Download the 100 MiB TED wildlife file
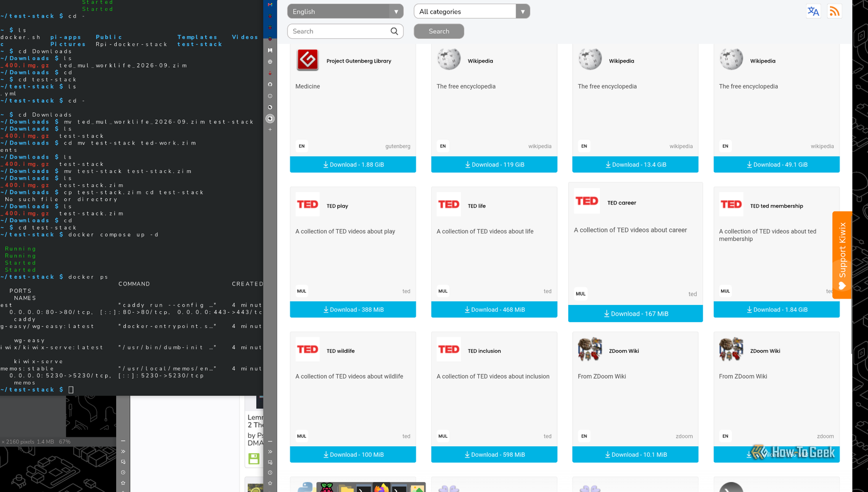The height and width of the screenshot is (492, 868). 353,455
